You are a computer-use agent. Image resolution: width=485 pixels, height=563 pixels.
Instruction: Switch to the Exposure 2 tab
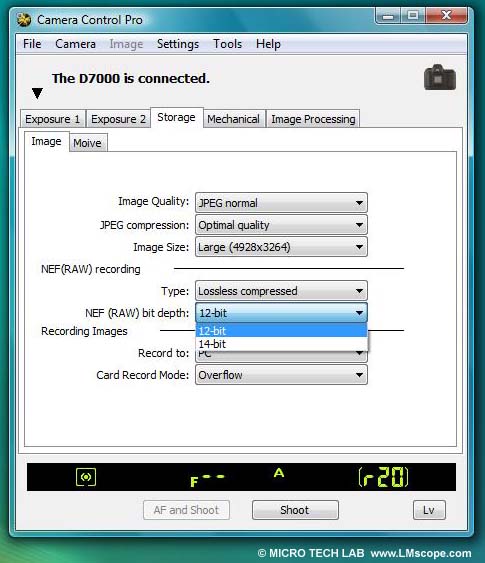(x=118, y=119)
